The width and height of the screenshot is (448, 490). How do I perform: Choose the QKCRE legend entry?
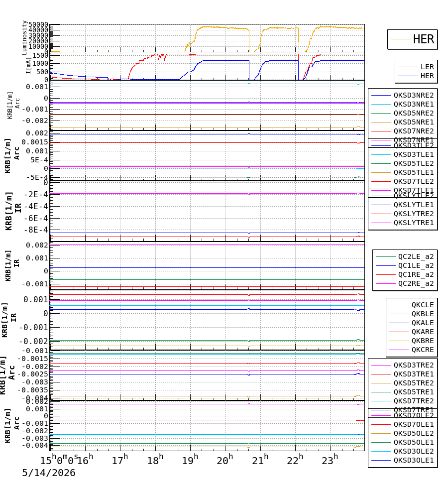point(423,350)
